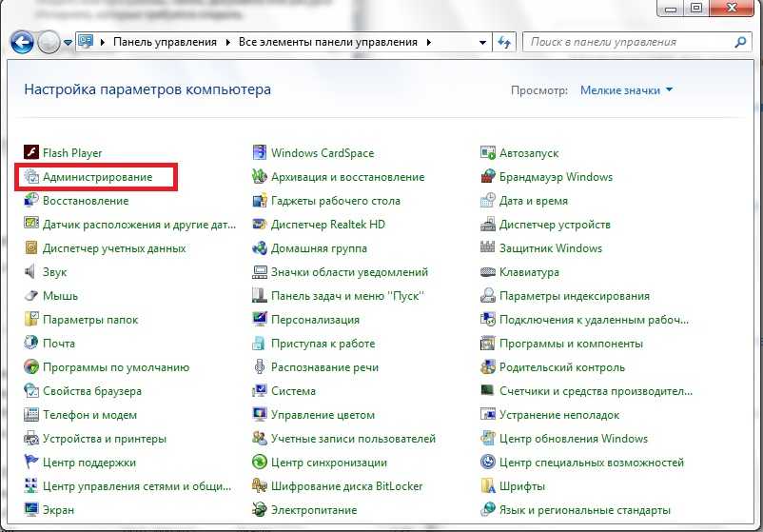Open Язык и региональные стандарты link
Screen dimensions: 763x532
point(585,510)
